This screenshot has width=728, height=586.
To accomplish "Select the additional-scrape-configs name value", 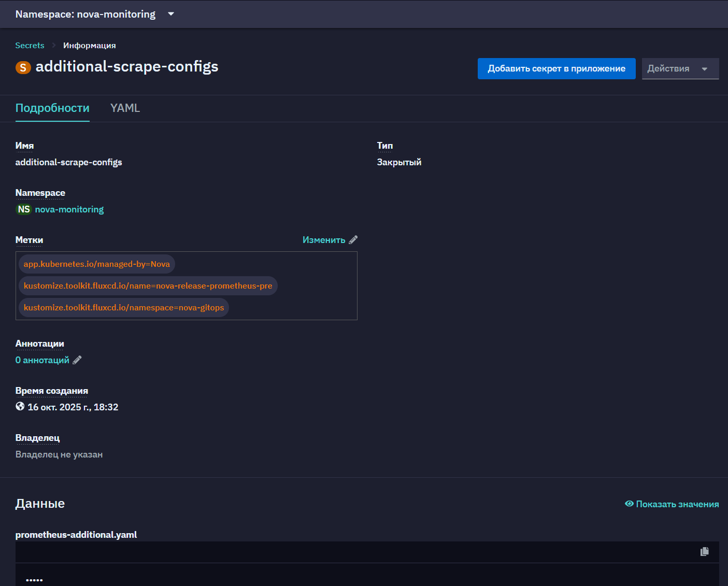I will [69, 162].
